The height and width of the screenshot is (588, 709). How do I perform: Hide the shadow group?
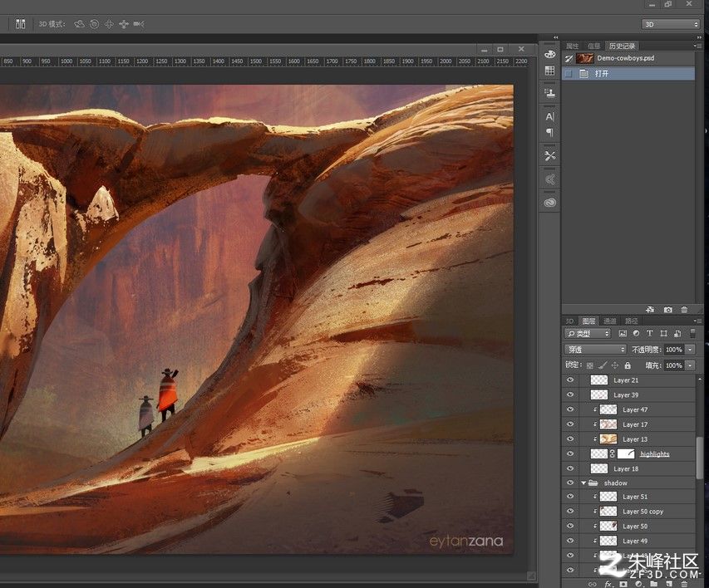pos(570,483)
